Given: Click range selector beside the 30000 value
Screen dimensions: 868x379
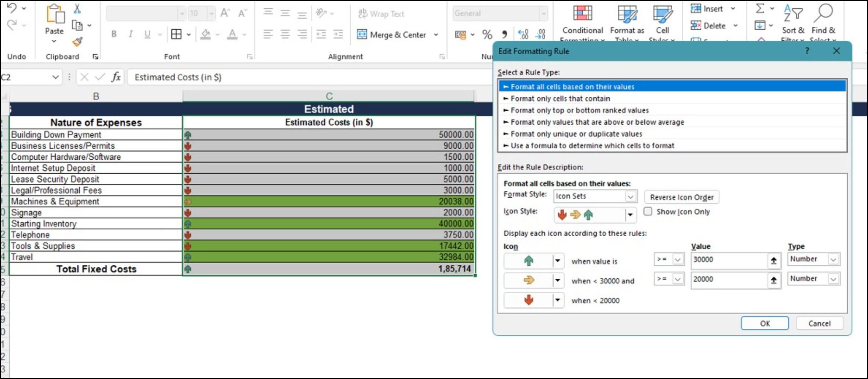Looking at the screenshot, I should (774, 260).
